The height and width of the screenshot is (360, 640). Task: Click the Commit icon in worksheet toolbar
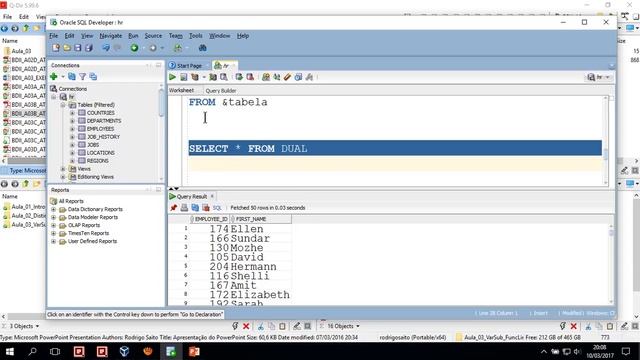tap(239, 77)
